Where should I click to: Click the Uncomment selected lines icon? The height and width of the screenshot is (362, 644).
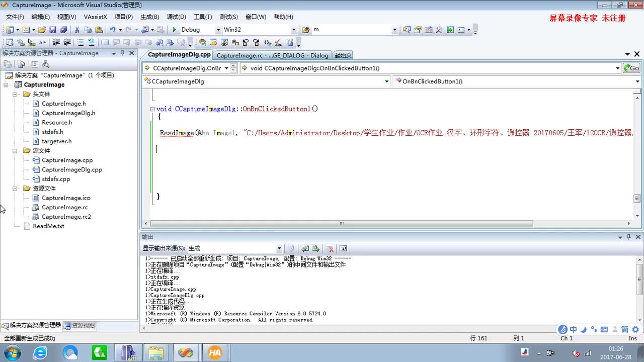[91, 43]
